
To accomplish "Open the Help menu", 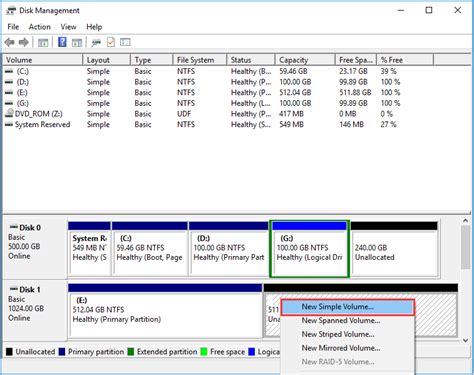I will (x=94, y=27).
